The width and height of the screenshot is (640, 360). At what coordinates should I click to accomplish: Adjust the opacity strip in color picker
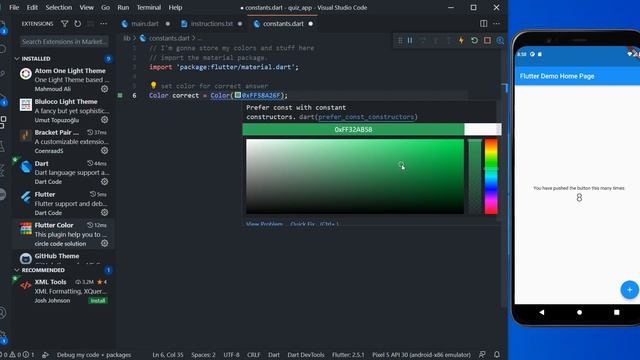tap(475, 176)
